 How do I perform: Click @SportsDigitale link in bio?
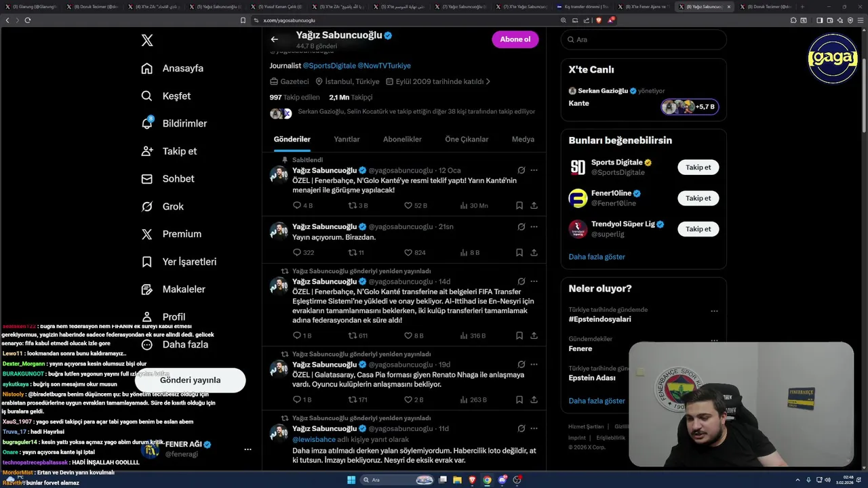pyautogui.click(x=329, y=66)
